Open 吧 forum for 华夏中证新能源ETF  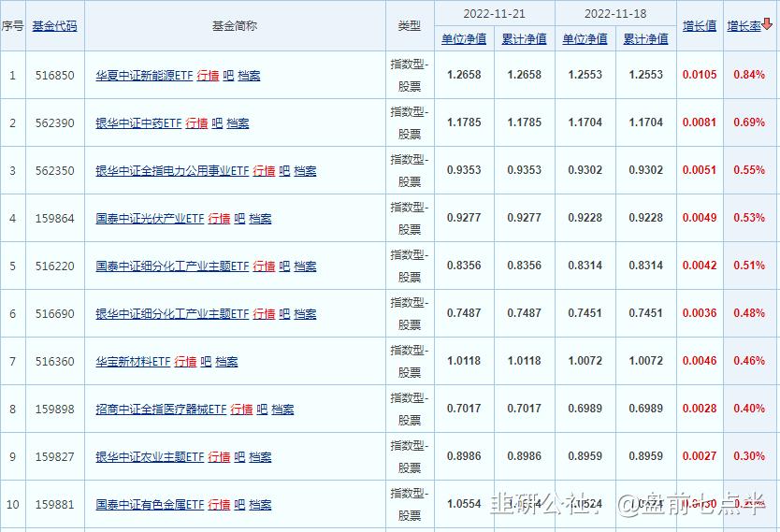[x=228, y=76]
